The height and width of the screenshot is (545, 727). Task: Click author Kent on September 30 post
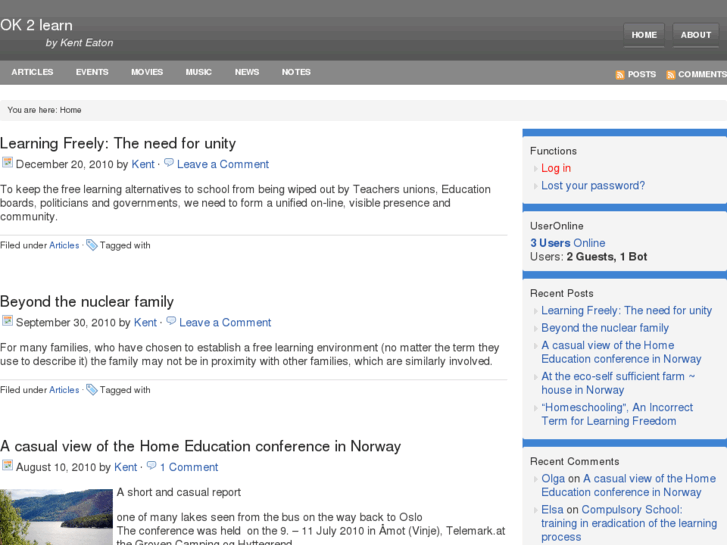pyautogui.click(x=145, y=322)
